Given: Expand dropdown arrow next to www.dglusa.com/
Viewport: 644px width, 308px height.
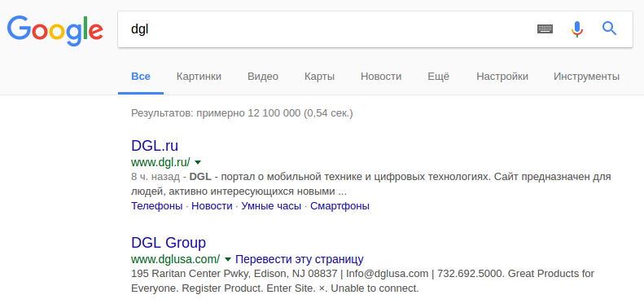Looking at the screenshot, I should coord(227,259).
